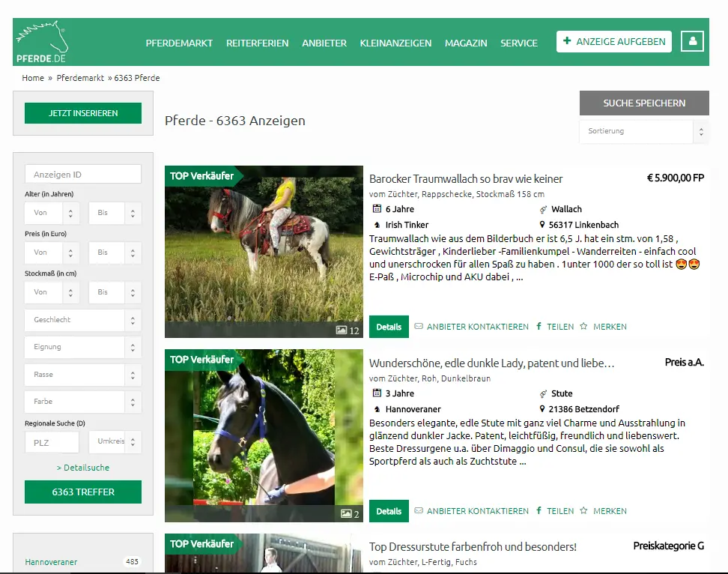Click Merken star for Hannoveraner mare listing

[x=583, y=511]
